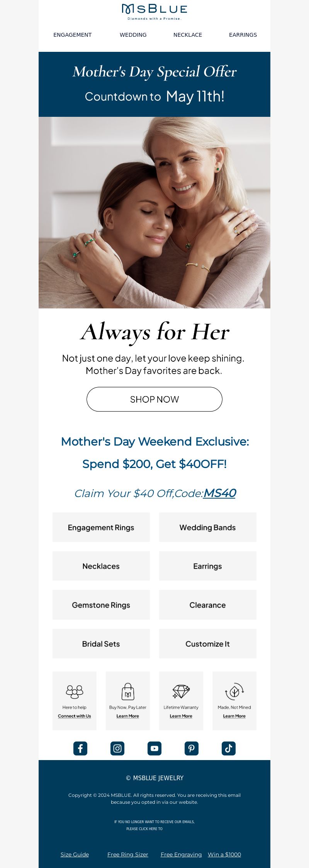The image size is (309, 868).
Task: Open the YouTube social icon
Action: coord(154,748)
